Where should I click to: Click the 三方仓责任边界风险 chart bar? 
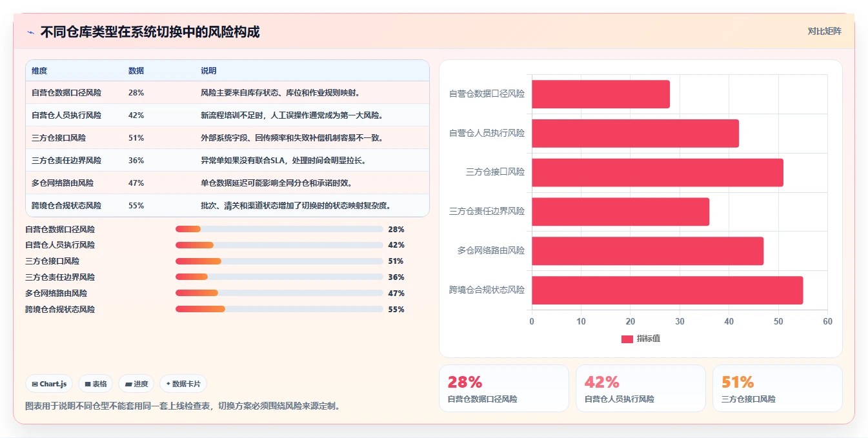point(620,212)
